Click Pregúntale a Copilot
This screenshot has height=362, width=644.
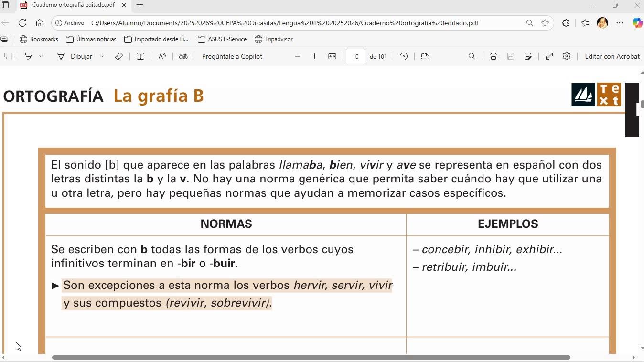pyautogui.click(x=232, y=56)
